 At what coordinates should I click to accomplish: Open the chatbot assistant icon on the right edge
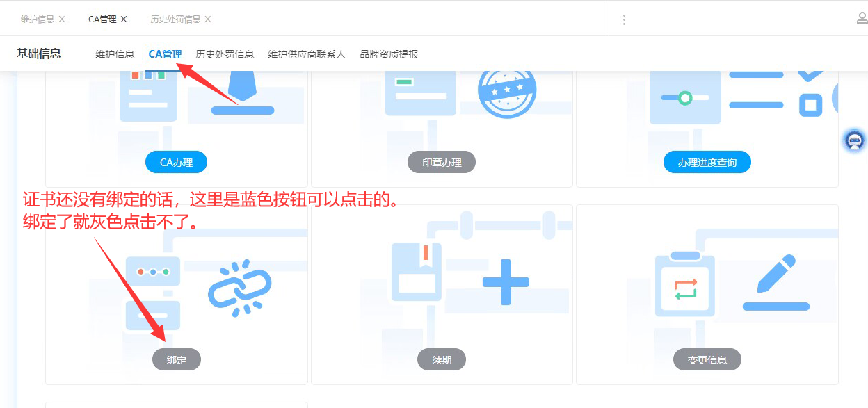pos(854,140)
